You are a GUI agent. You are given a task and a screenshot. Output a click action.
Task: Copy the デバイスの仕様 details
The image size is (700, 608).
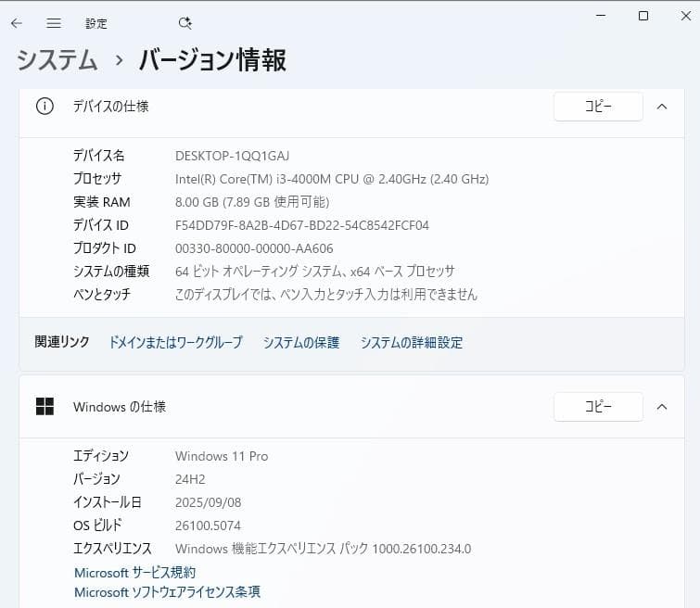[598, 107]
